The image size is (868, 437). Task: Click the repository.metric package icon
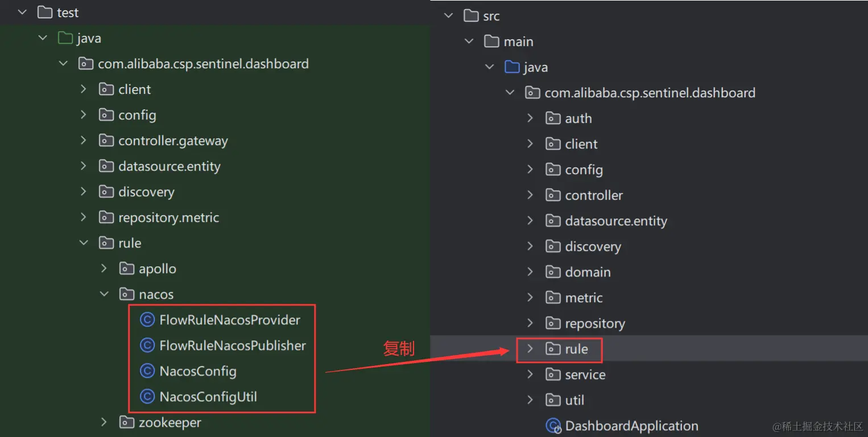(x=106, y=217)
